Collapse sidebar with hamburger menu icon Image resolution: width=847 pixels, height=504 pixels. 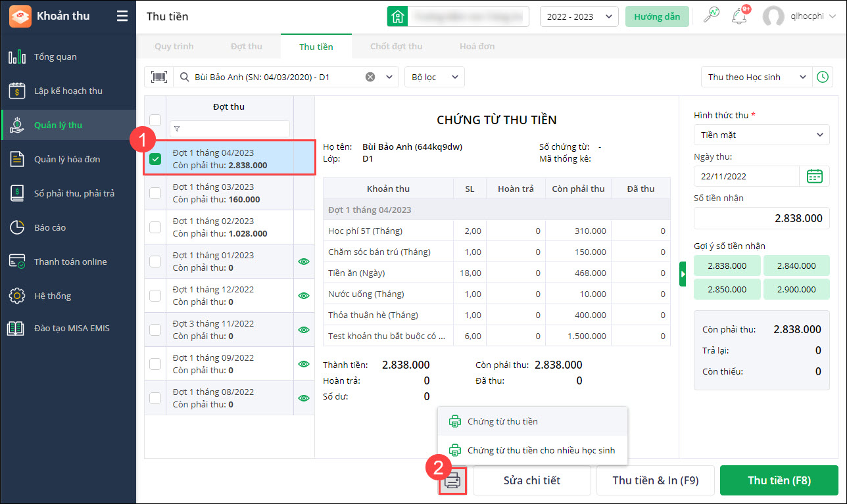(x=122, y=16)
